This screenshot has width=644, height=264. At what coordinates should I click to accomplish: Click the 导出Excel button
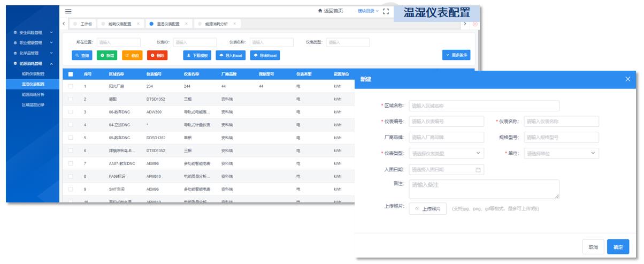click(x=265, y=55)
